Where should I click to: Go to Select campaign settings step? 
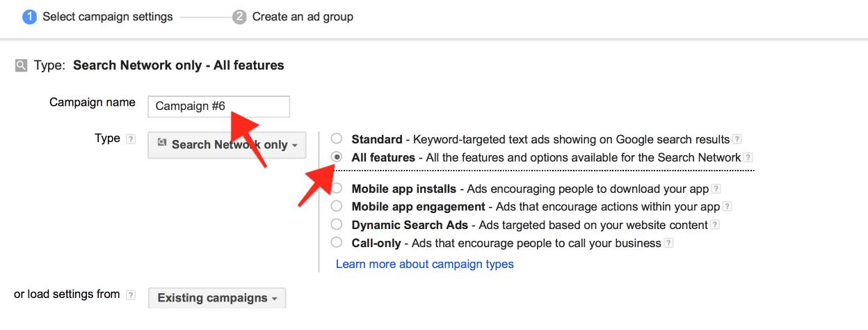(x=108, y=17)
